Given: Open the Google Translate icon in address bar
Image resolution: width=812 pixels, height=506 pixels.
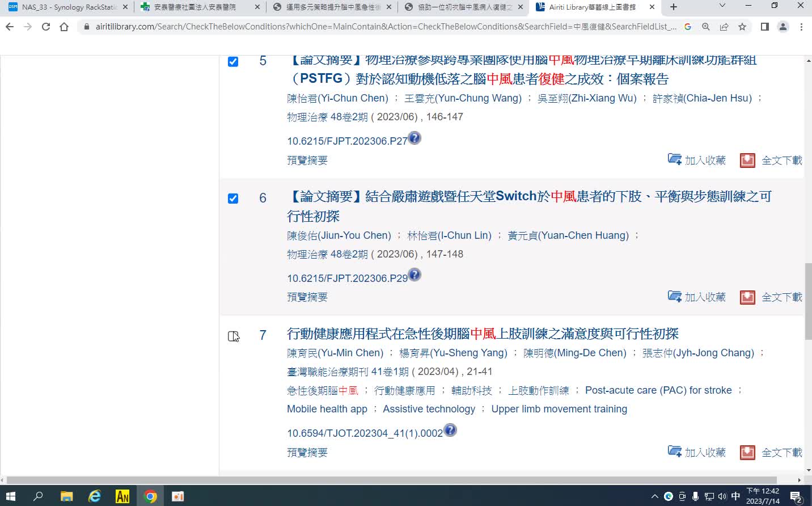Looking at the screenshot, I should click(x=688, y=27).
